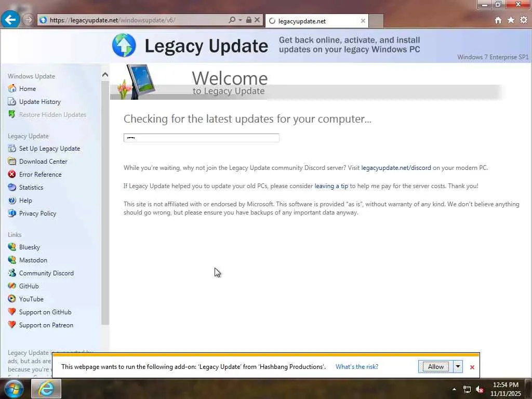Image resolution: width=532 pixels, height=399 pixels.
Task: Click the sidebar scroll up arrow
Action: (105, 75)
